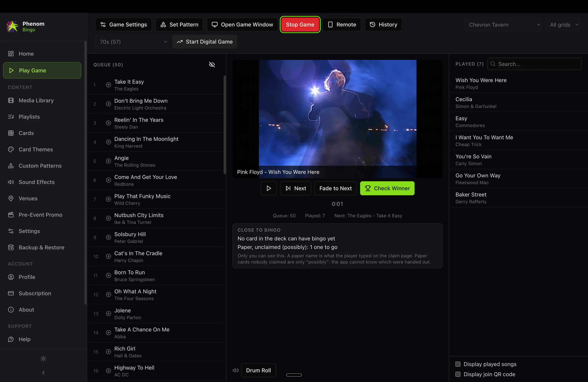
Task: View the game History
Action: click(383, 25)
